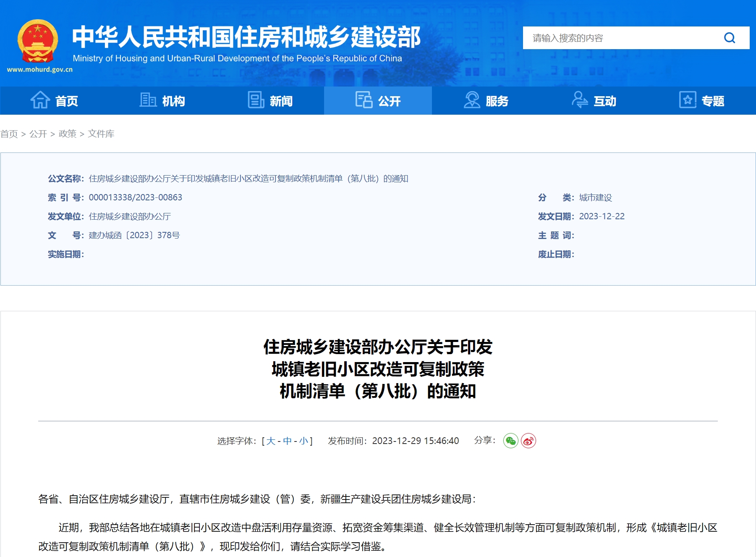Go to 公开 in the breadcrumb

tap(38, 134)
